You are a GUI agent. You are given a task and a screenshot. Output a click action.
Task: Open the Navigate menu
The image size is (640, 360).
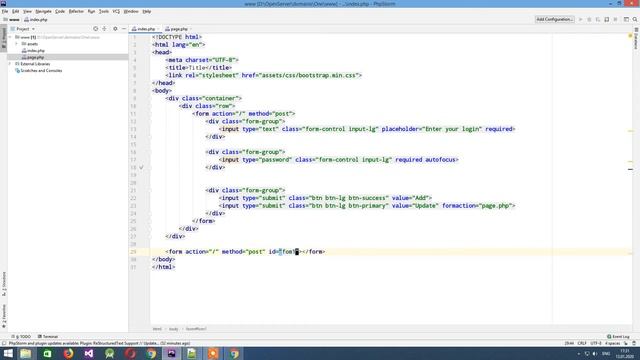click(43, 11)
